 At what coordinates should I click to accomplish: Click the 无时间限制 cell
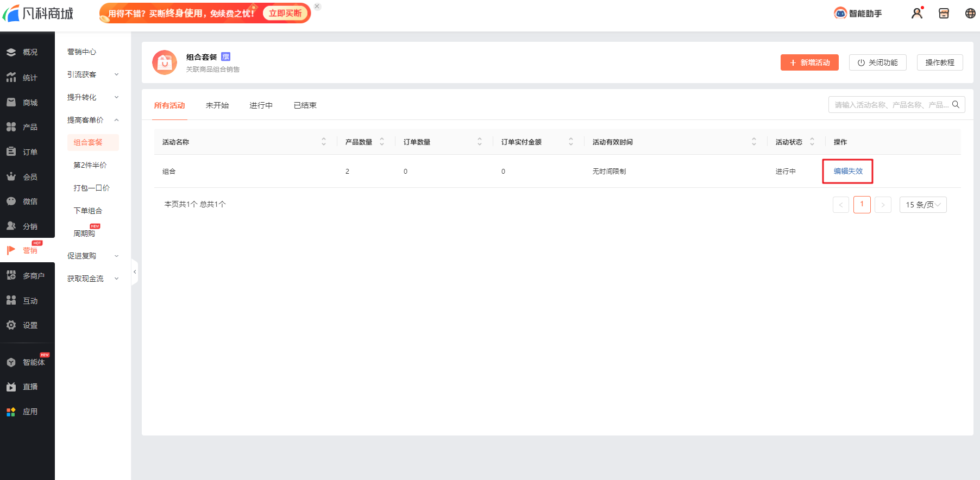point(609,171)
